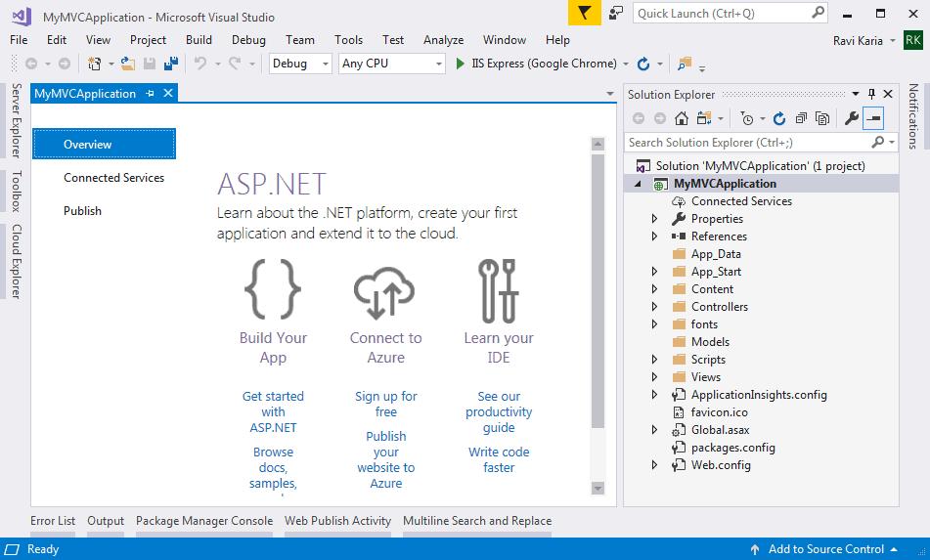930x560 pixels.
Task: Click Solution Explorer Forward arrow icon
Action: [x=659, y=118]
